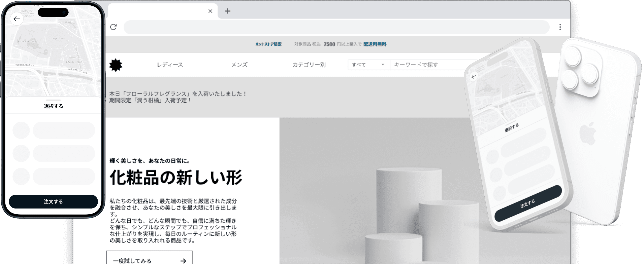Open the レディース menu
The height and width of the screenshot is (264, 644).
click(170, 65)
